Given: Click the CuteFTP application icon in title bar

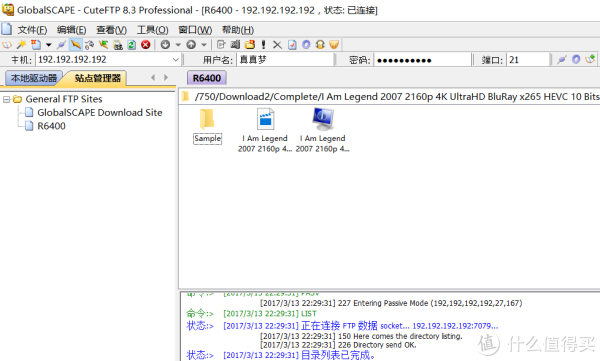Looking at the screenshot, I should 8,10.
